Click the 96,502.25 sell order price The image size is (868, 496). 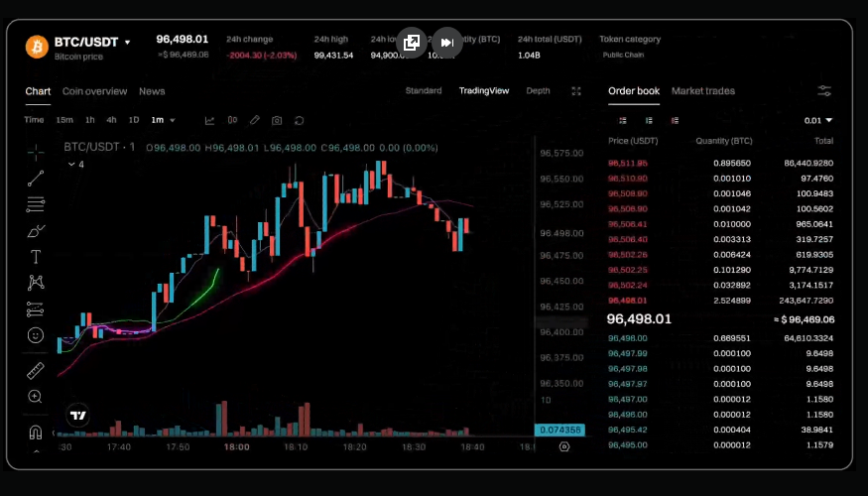point(628,270)
